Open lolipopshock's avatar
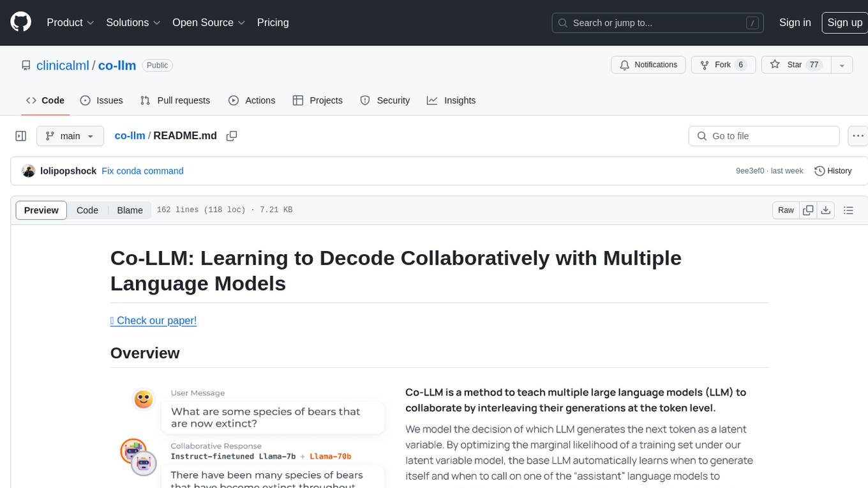The width and height of the screenshot is (868, 488). (28, 171)
